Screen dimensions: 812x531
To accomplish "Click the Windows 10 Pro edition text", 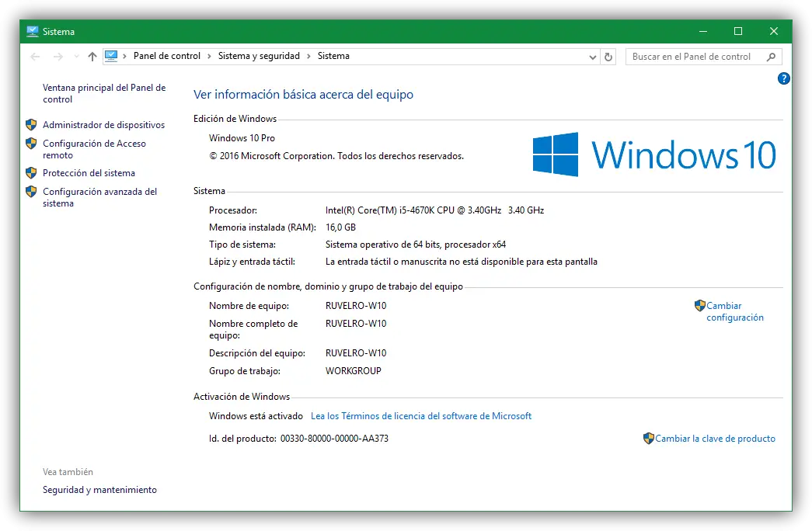I will click(x=242, y=138).
